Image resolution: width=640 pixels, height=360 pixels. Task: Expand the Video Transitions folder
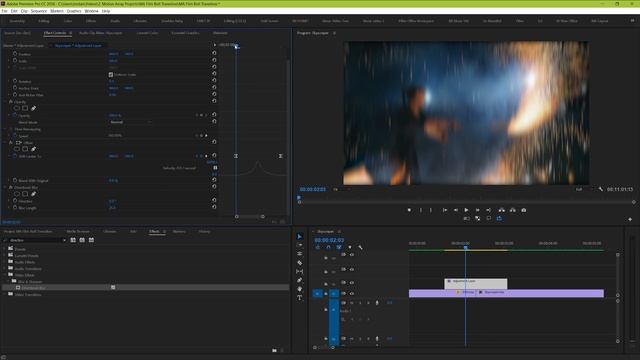pos(5,294)
